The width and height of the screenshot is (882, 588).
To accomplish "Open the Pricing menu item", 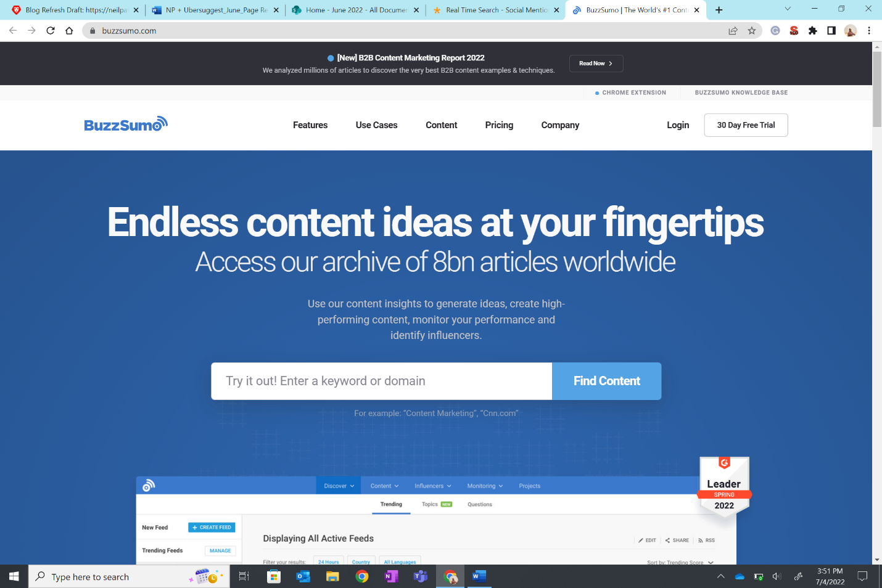I will 498,125.
